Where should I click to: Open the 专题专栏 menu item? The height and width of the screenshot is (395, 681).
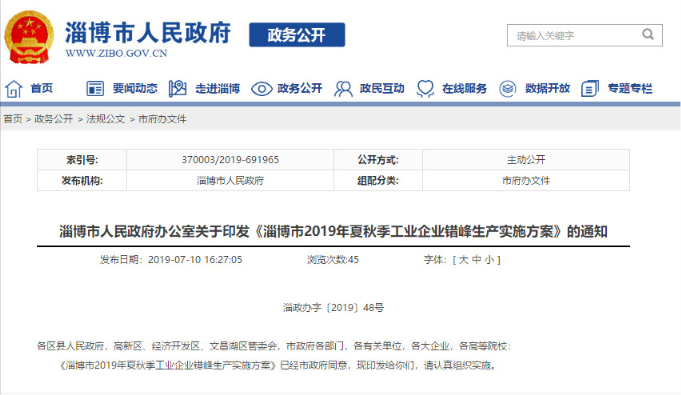click(x=630, y=89)
